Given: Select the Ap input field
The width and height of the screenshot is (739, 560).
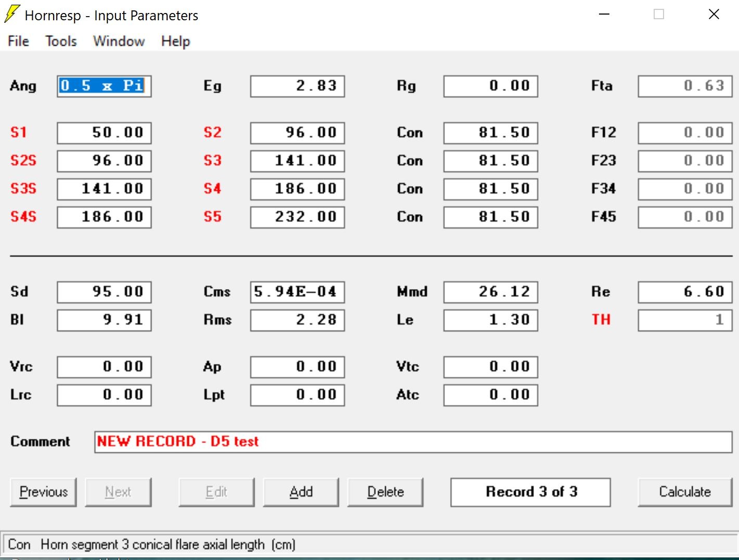Looking at the screenshot, I should pos(298,367).
